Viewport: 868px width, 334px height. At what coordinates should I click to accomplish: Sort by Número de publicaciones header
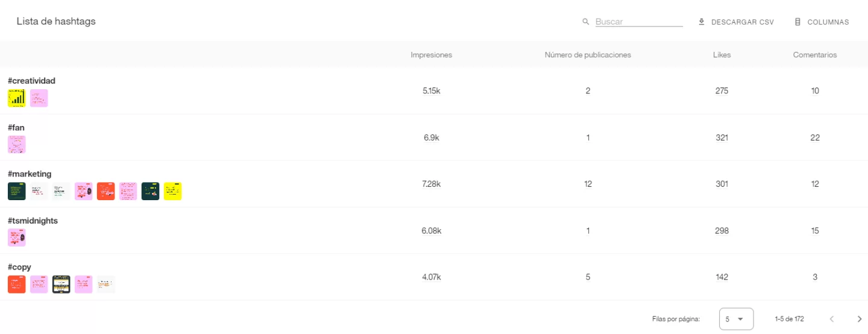[x=588, y=55]
